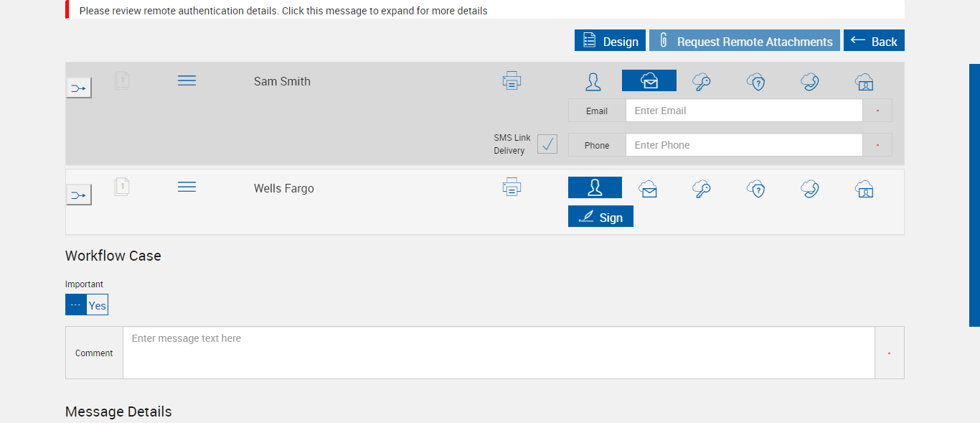
Task: Uncheck the SMS Link Delivery checkbox
Action: pos(547,144)
